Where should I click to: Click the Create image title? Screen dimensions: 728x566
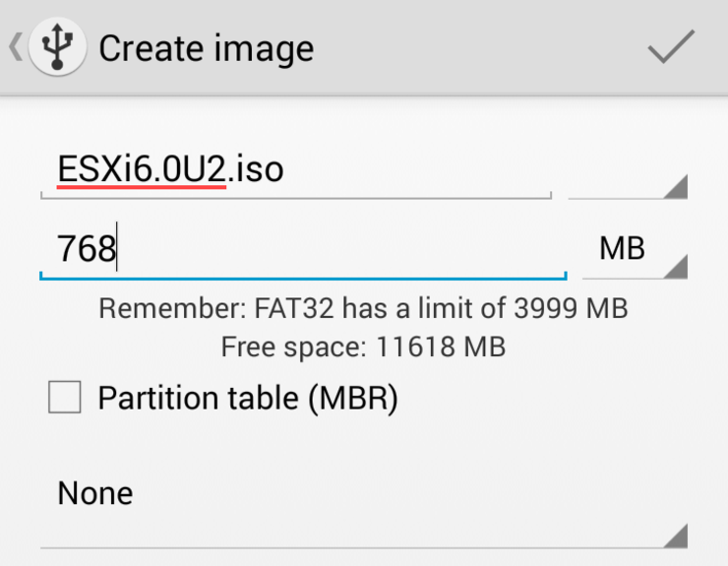[x=207, y=48]
